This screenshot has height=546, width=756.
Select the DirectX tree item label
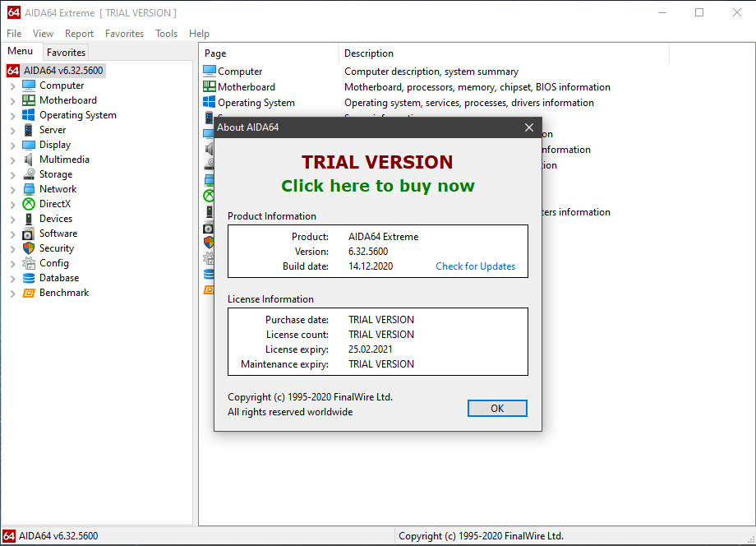point(55,204)
